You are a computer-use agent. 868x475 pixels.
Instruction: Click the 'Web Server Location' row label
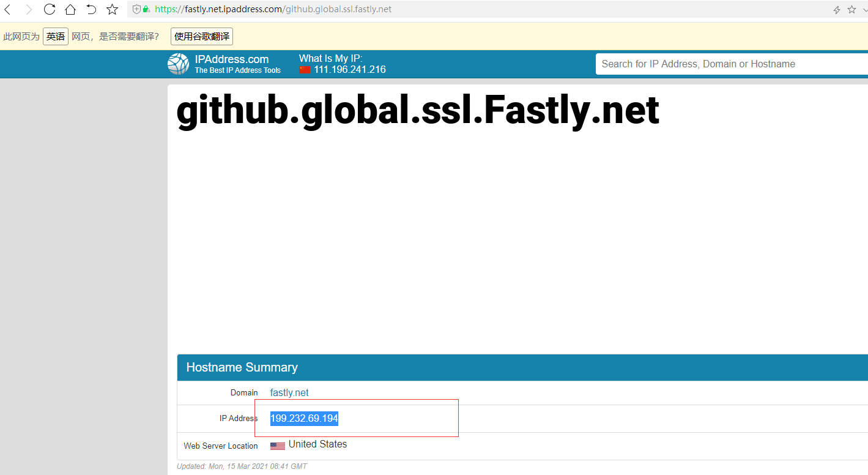click(x=221, y=446)
